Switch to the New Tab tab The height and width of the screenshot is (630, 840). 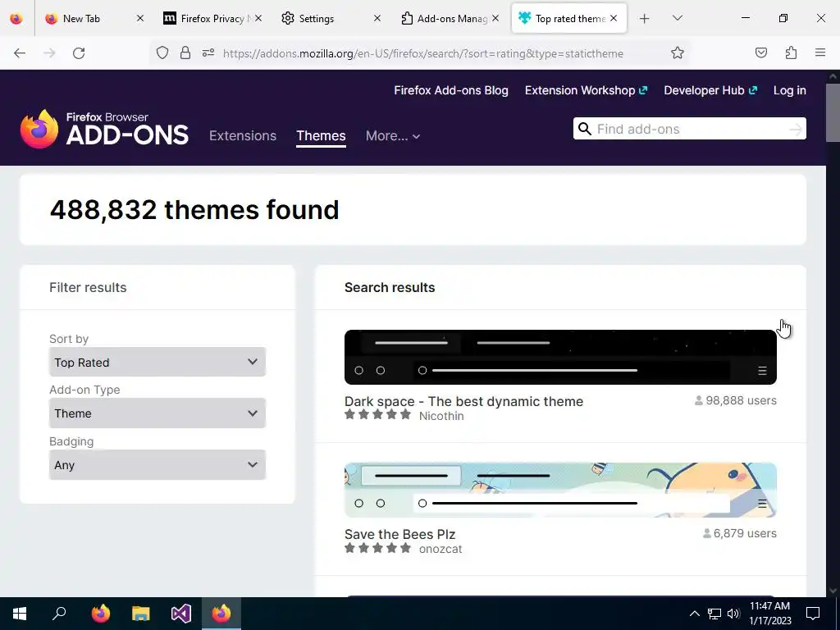pos(81,19)
